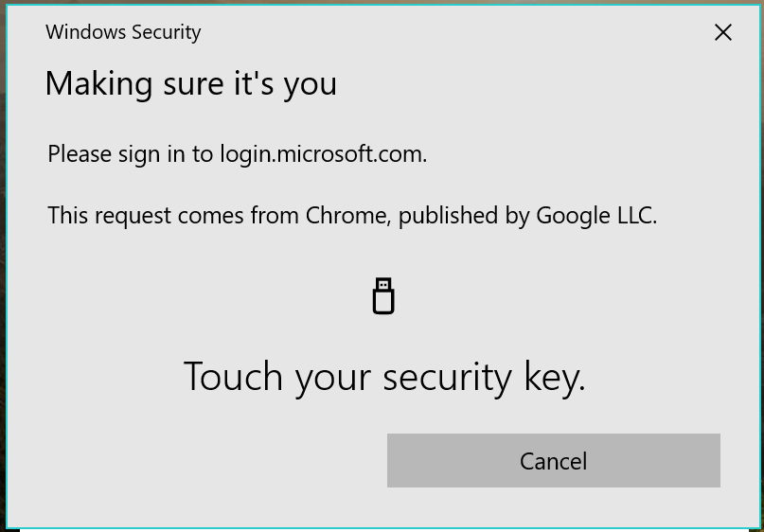Click the "Google LLC" publisher name

click(x=594, y=216)
